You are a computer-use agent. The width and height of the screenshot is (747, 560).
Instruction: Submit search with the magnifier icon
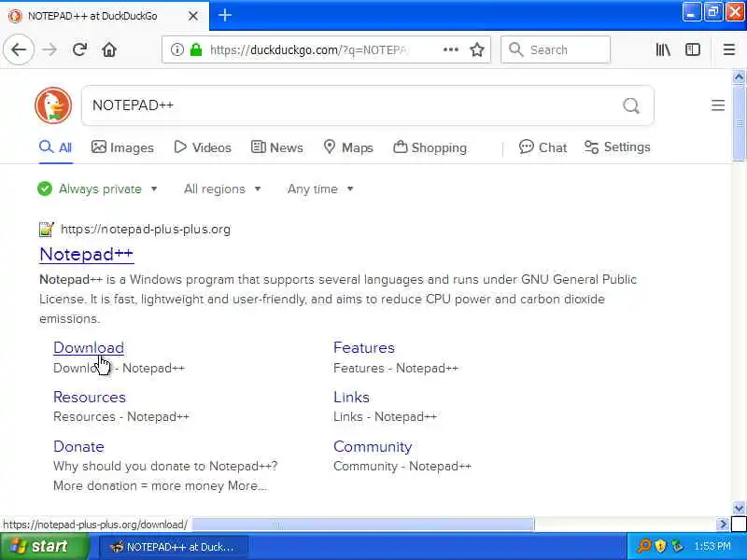(x=631, y=105)
